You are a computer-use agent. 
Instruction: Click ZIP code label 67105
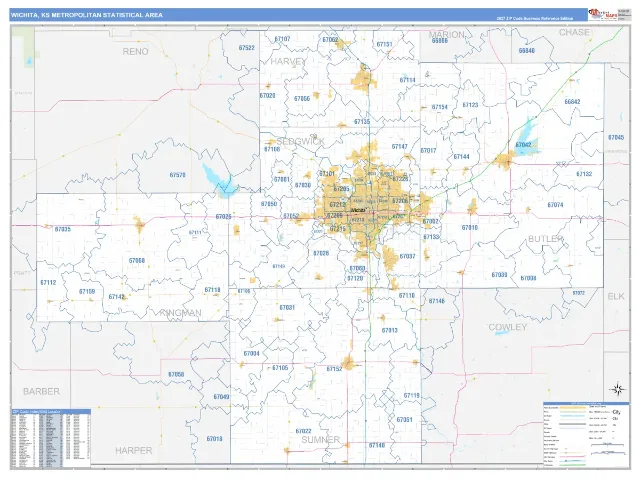coord(280,368)
